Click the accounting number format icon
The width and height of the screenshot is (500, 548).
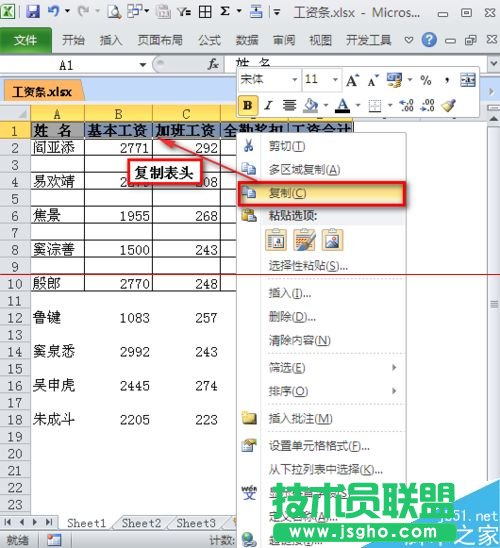395,81
